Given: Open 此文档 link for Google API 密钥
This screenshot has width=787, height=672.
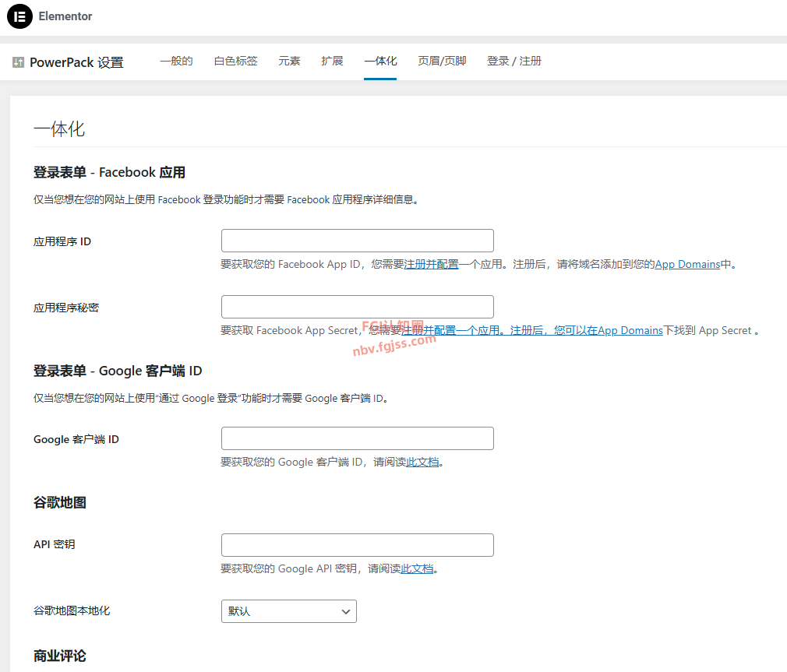Looking at the screenshot, I should pyautogui.click(x=417, y=568).
